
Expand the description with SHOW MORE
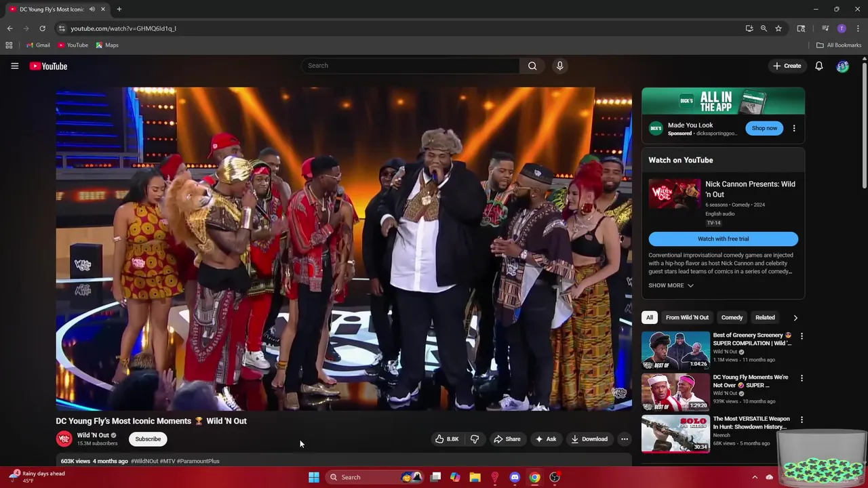coord(671,285)
